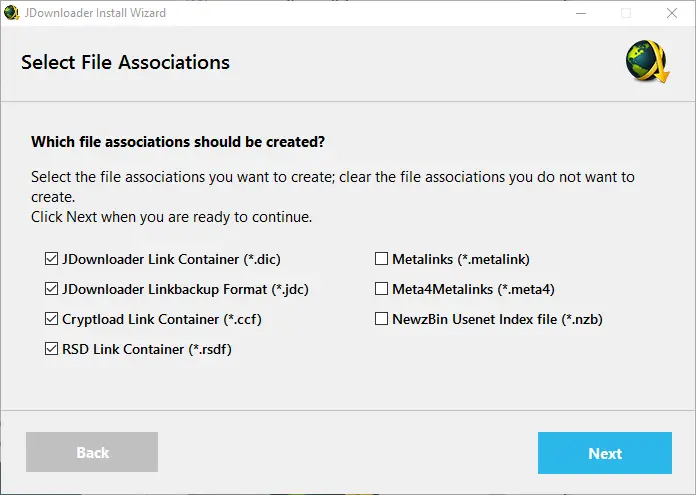Screen dimensions: 696x495
Task: Click the greyed-out maximize window button
Action: pyautogui.click(x=626, y=13)
